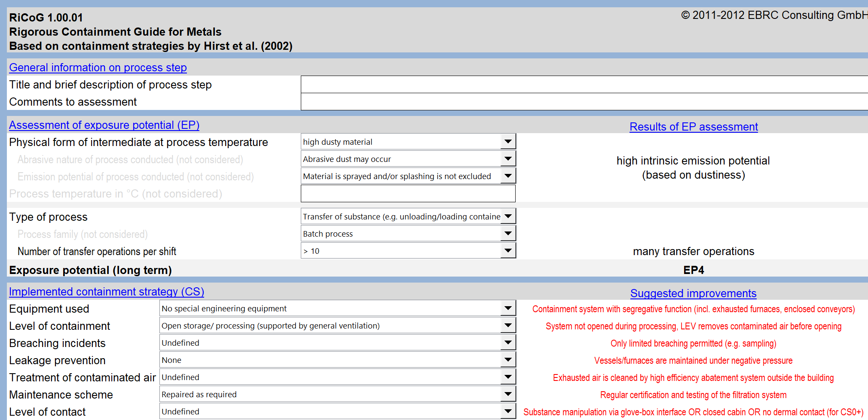Expand the 'Level of contact' dropdown
This screenshot has height=420, width=868.
point(508,411)
